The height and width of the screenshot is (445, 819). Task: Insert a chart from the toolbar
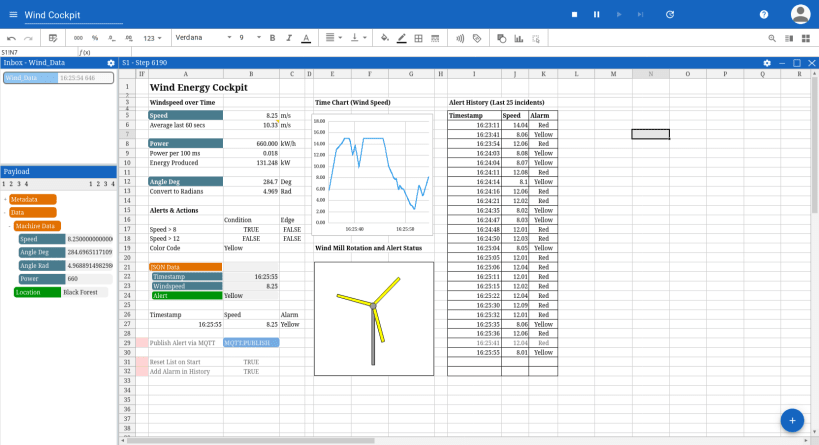pyautogui.click(x=519, y=38)
